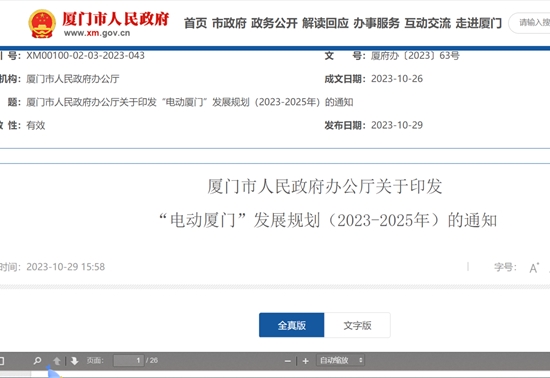This screenshot has height=378, width=550.
Task: Click the validity status 有效
Action: (36, 125)
